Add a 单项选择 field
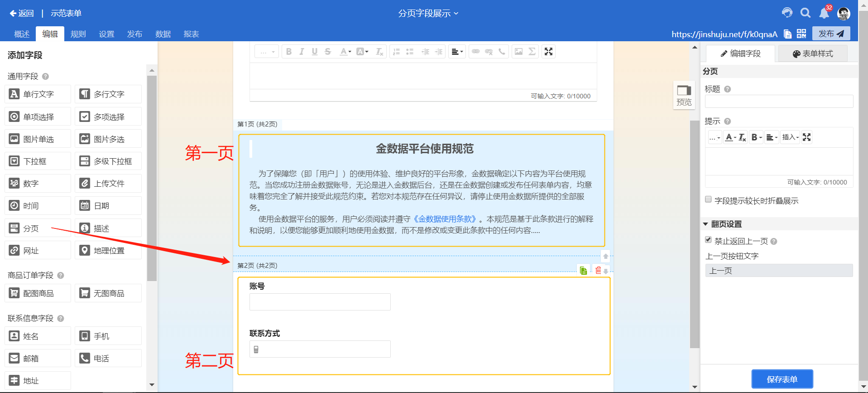This screenshot has height=393, width=868. click(38, 116)
